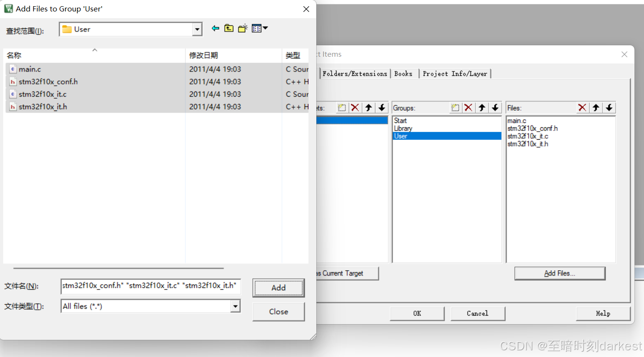Click main.c file icon in dialog
Image resolution: width=644 pixels, height=357 pixels.
[x=13, y=69]
